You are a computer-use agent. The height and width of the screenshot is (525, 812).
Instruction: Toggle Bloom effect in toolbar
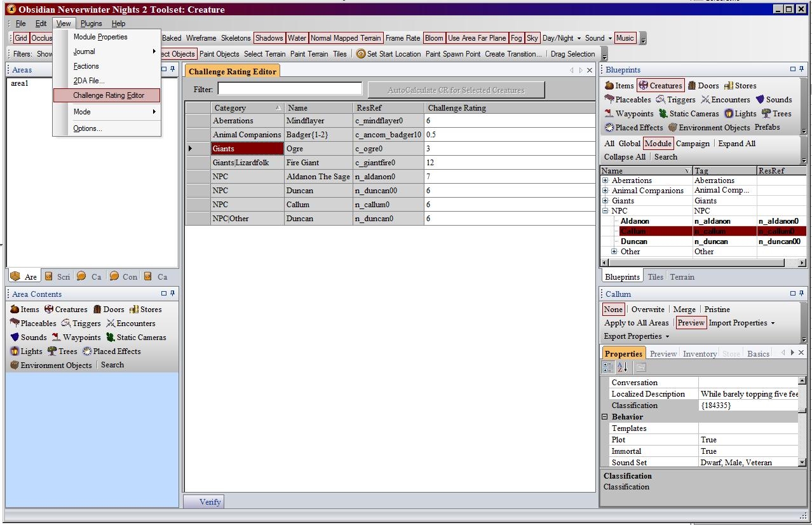434,38
